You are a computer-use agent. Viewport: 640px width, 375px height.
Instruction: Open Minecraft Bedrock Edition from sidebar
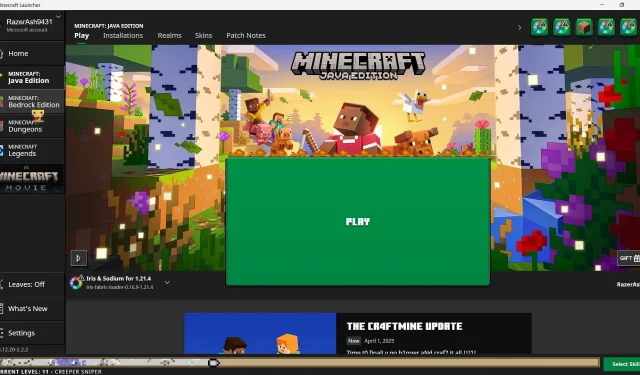point(32,102)
